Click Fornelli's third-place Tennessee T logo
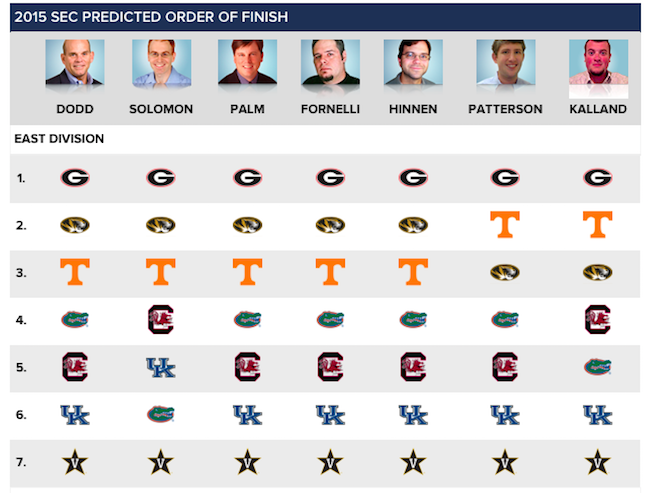 [330, 272]
